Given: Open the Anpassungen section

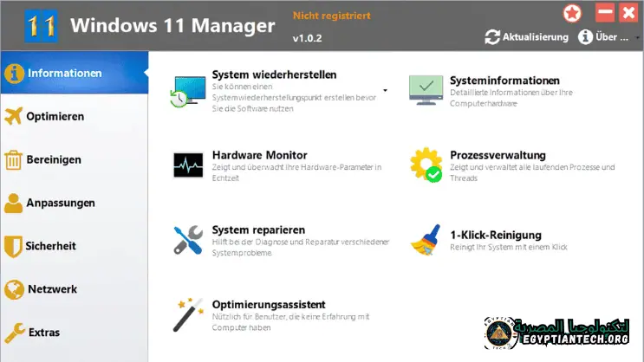Looking at the screenshot, I should 75,203.
